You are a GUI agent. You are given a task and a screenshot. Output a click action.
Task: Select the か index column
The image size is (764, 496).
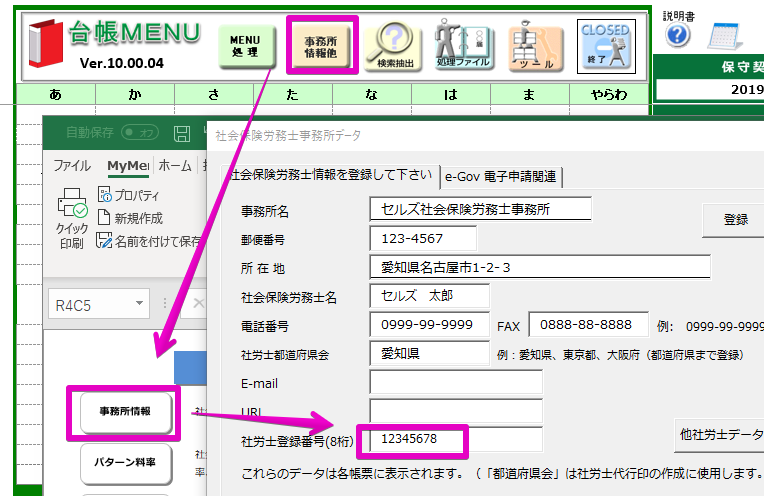coord(135,94)
